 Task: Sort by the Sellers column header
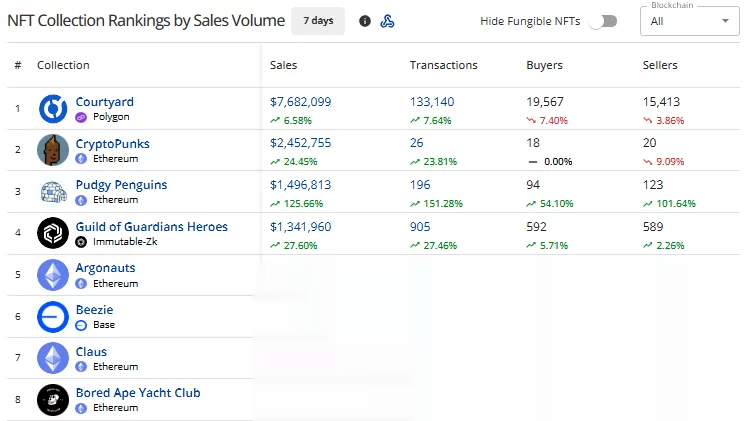point(660,65)
